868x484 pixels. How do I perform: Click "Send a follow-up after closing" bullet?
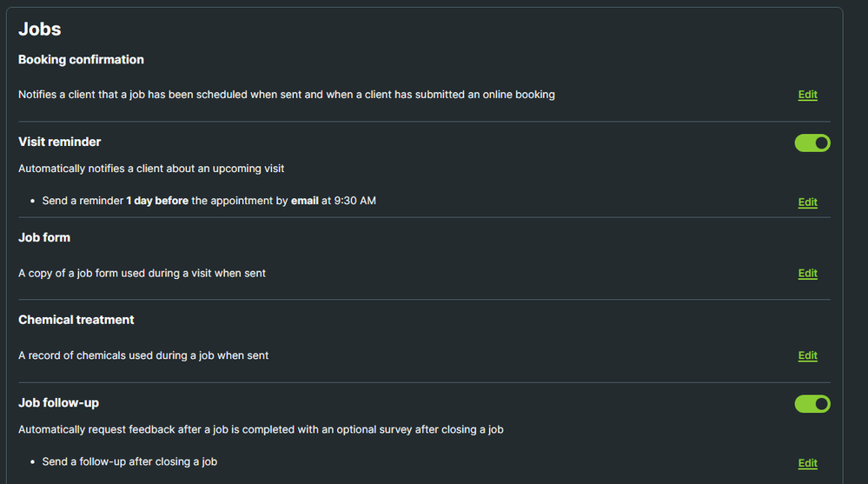click(x=129, y=461)
